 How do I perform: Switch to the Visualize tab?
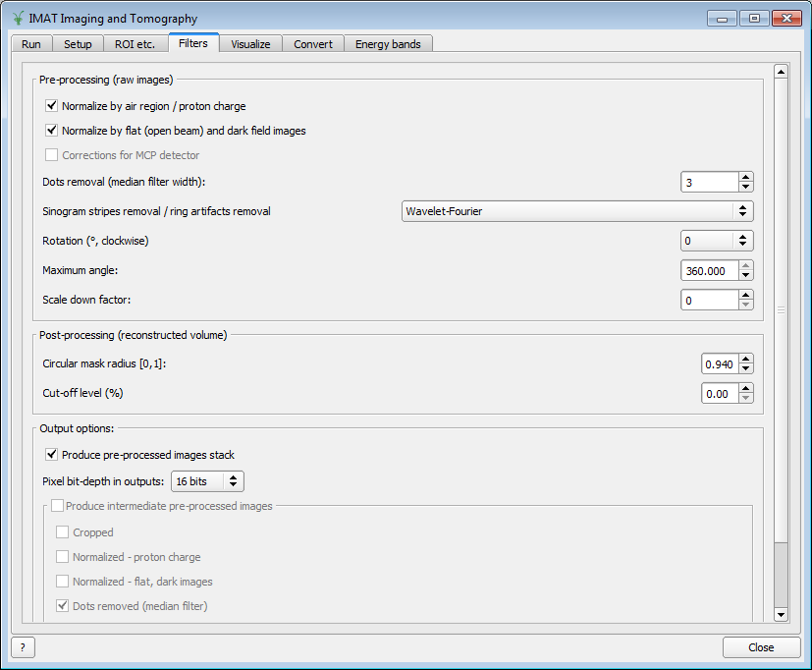pos(250,44)
